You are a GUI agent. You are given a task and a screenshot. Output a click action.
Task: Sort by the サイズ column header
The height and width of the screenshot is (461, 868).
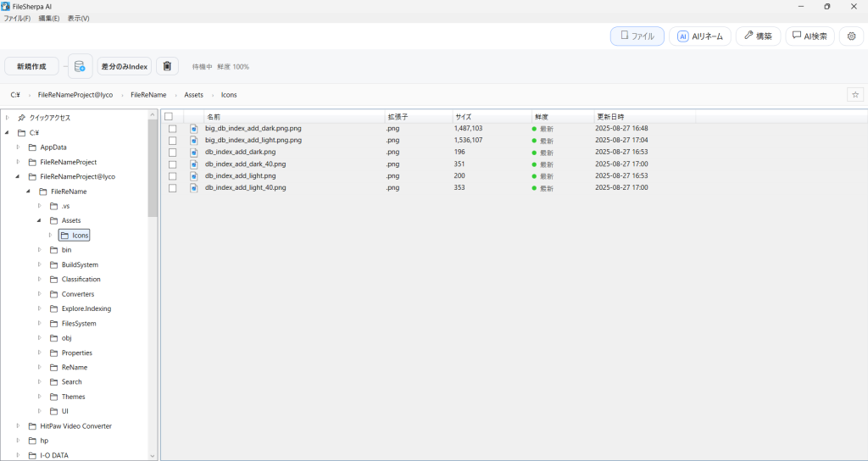coord(490,116)
